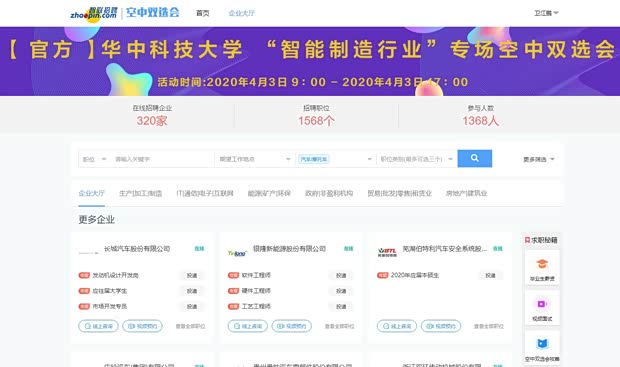Open the user account dropdown at top right
This screenshot has height=367, width=620.
coord(546,13)
